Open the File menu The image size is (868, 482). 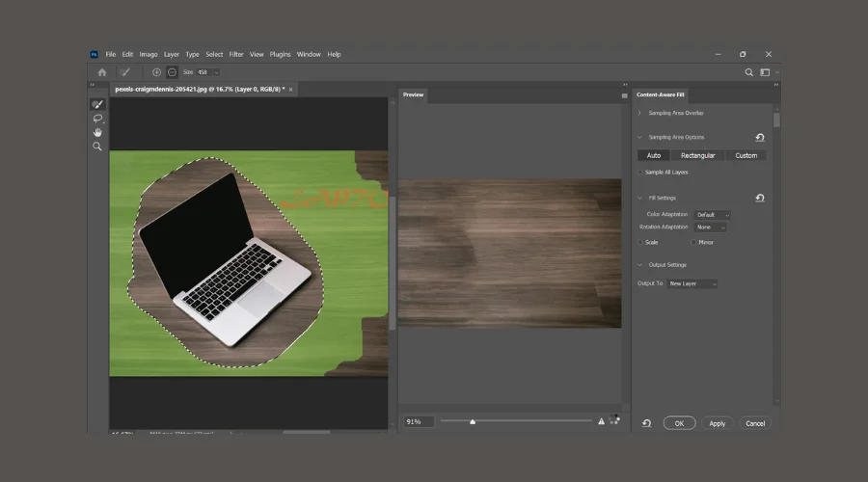111,54
